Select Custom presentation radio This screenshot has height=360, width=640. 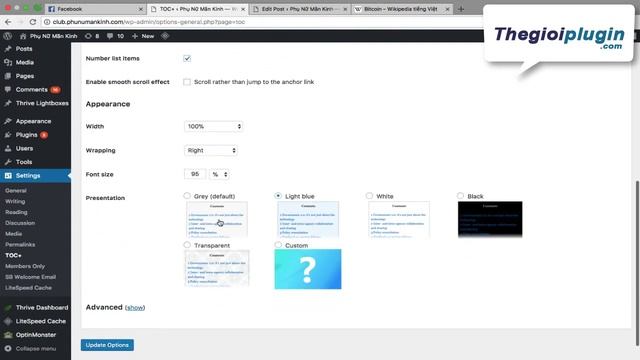click(278, 245)
